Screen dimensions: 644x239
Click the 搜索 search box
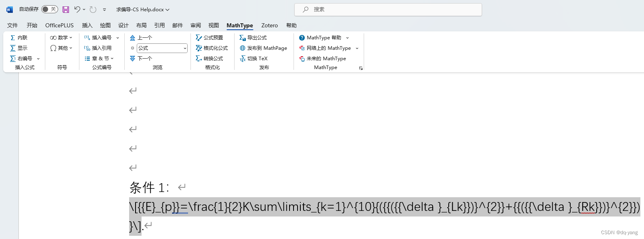[x=388, y=9]
